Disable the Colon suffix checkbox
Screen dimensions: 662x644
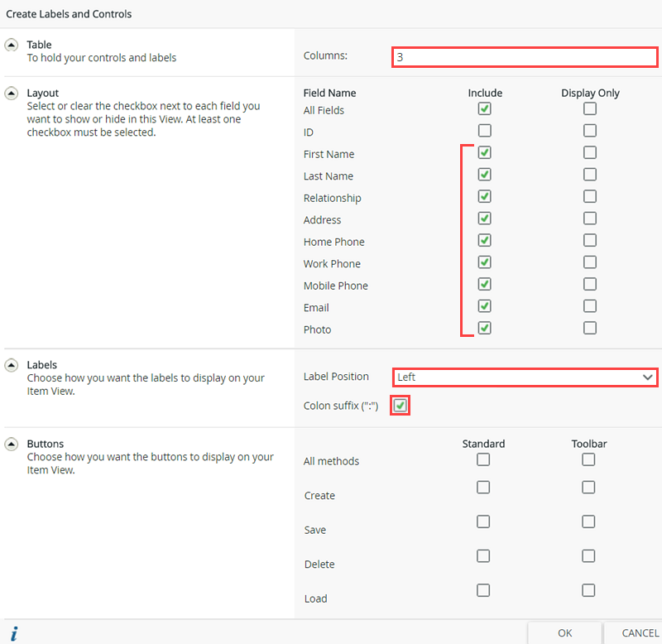(400, 405)
